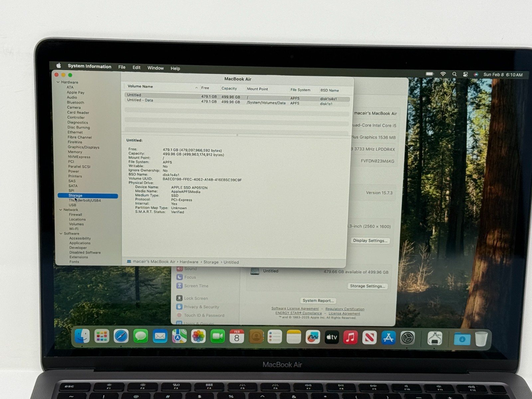The image size is (532, 399).
Task: Open Lock Screen in System Settings sidebar
Action: (x=196, y=298)
